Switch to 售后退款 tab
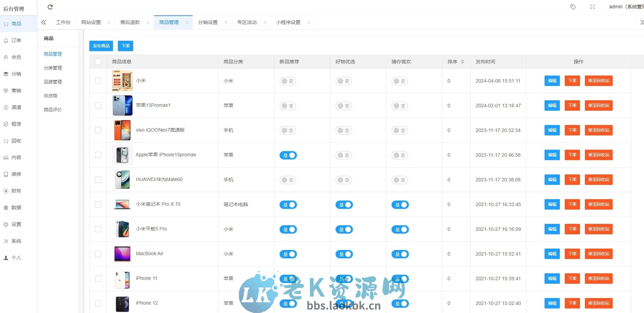This screenshot has height=313, width=644. coord(130,22)
